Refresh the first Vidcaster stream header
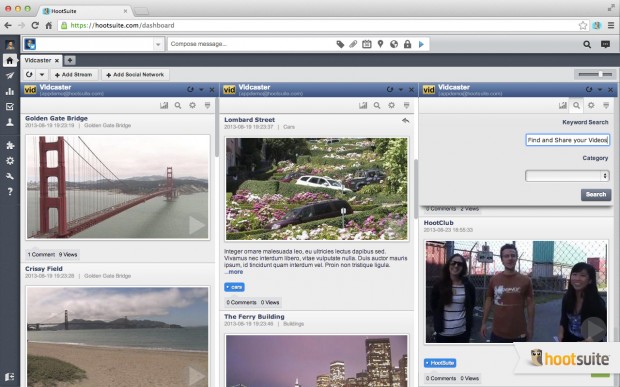Screen dimensions: 620x387 click(190, 90)
